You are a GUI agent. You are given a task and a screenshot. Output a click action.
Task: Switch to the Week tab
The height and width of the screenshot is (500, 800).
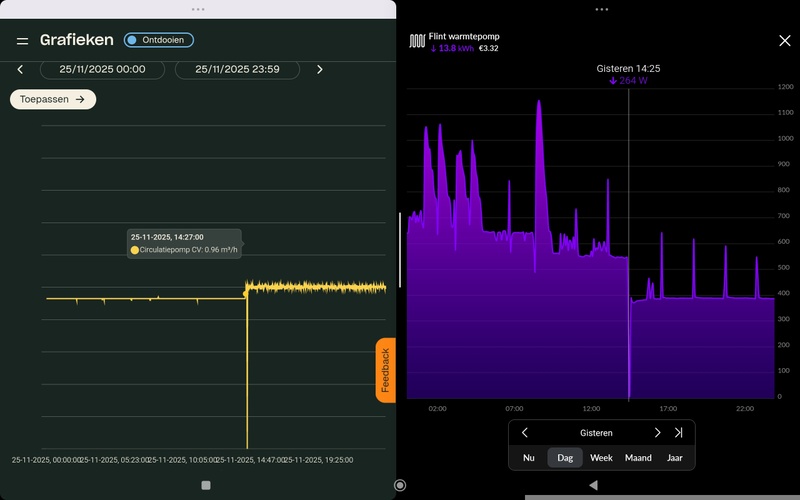pyautogui.click(x=601, y=458)
